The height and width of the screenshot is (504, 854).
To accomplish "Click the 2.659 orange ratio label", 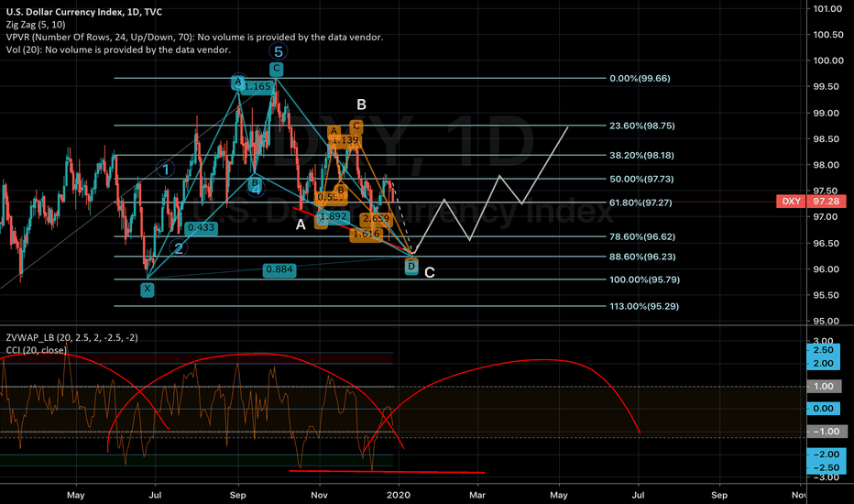I will pyautogui.click(x=377, y=218).
